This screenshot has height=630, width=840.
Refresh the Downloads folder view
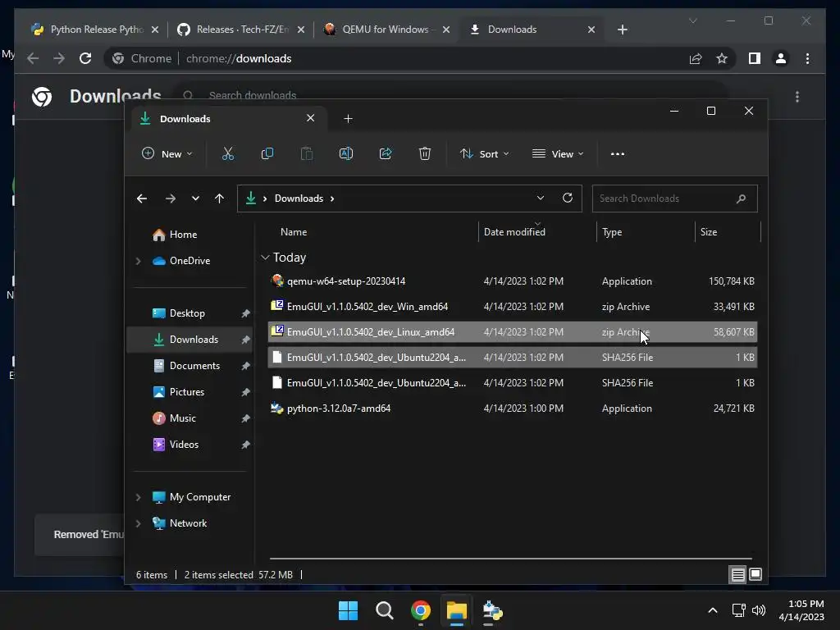click(x=568, y=198)
